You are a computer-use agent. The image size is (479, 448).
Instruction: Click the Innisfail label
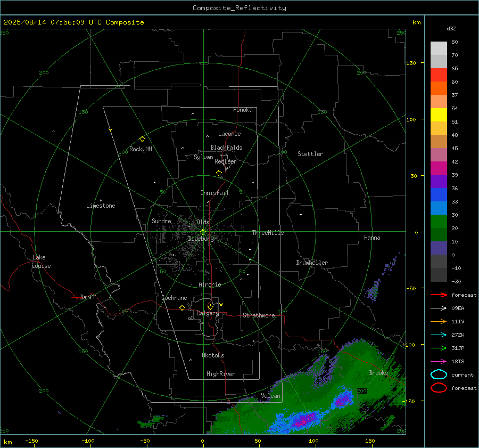(214, 193)
